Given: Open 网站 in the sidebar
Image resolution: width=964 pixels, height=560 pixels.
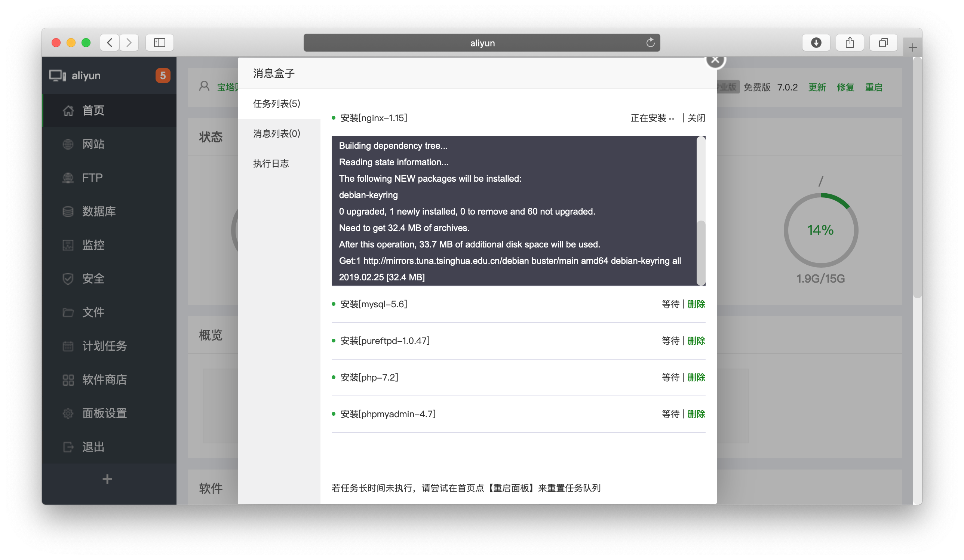Looking at the screenshot, I should point(109,144).
